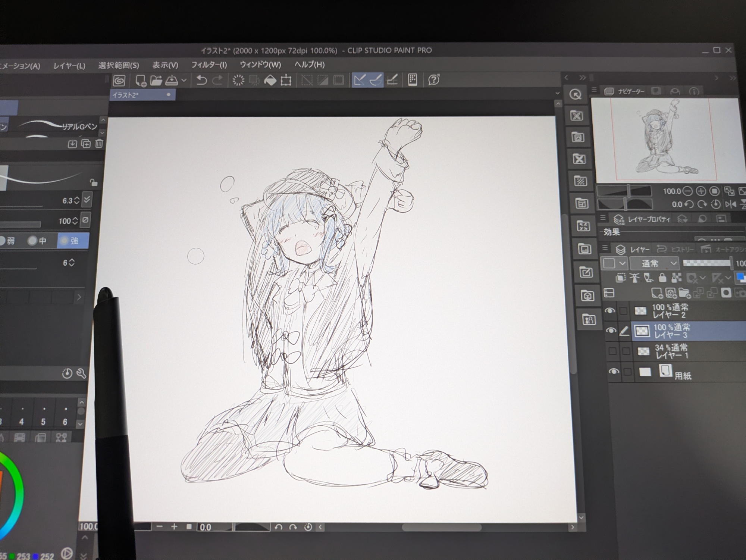Viewport: 746px width, 560px height.
Task: Open the file folder icon in the command bar
Action: 156,80
